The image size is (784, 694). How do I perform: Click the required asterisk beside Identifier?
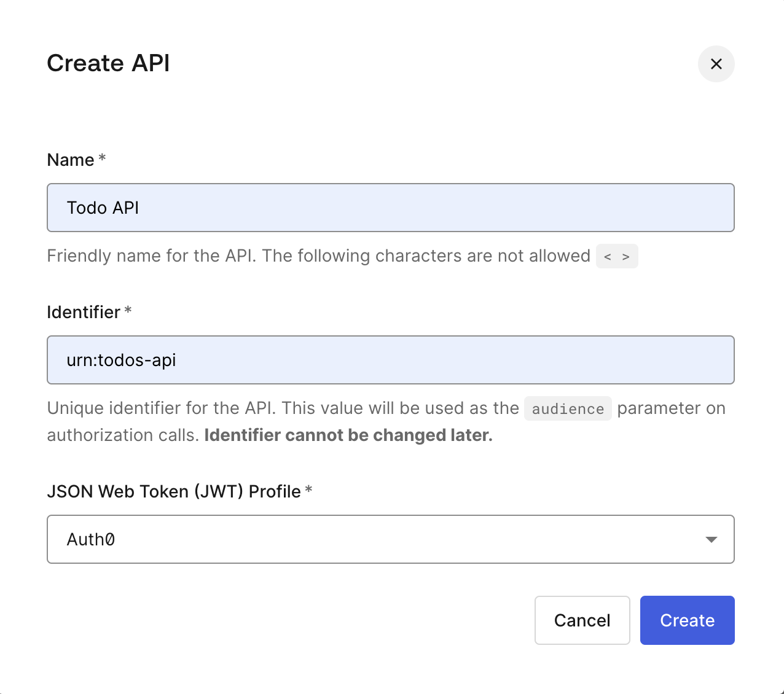(x=128, y=311)
